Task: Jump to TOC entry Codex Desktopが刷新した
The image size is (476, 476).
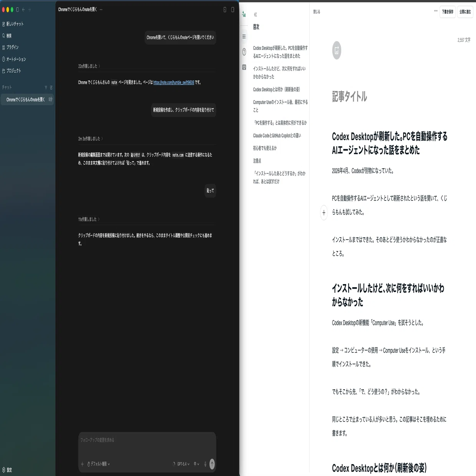Action: [280, 52]
